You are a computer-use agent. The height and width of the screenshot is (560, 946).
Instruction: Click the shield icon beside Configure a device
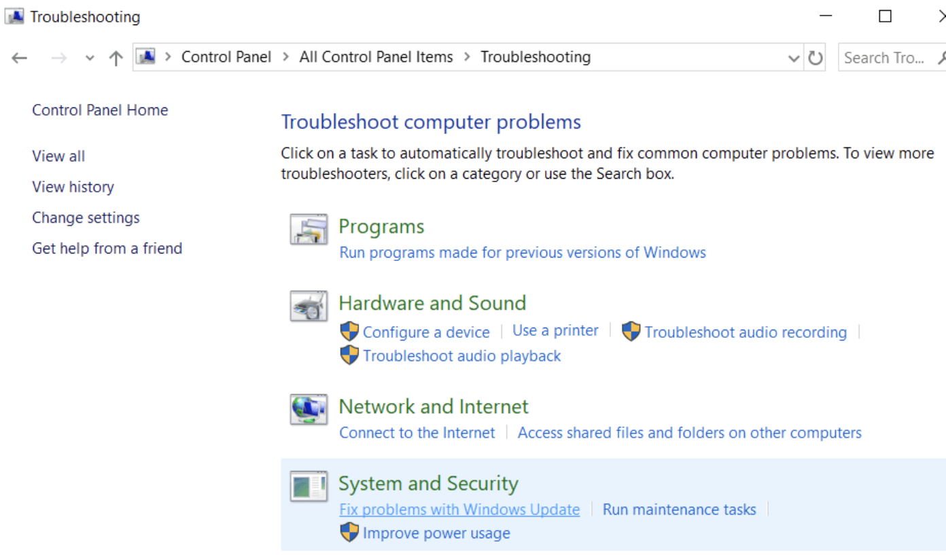[x=349, y=332]
